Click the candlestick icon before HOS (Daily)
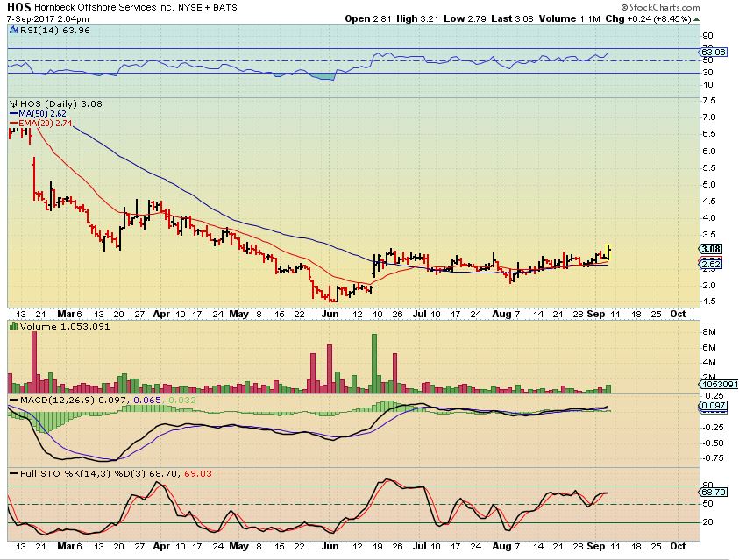This screenshot has height=560, width=739. (x=14, y=103)
